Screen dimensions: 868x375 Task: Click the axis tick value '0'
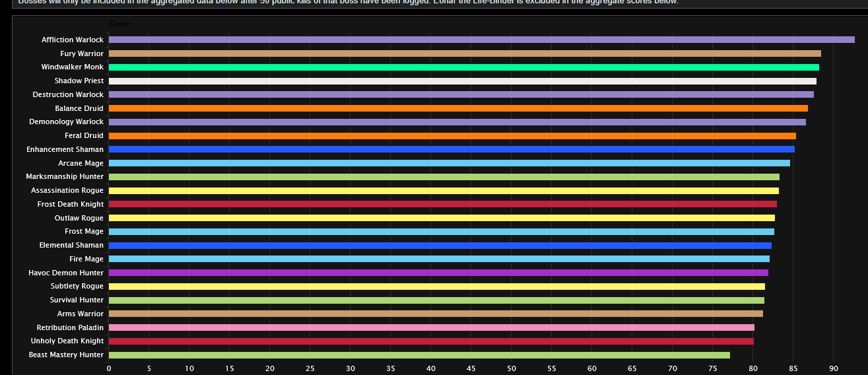109,369
